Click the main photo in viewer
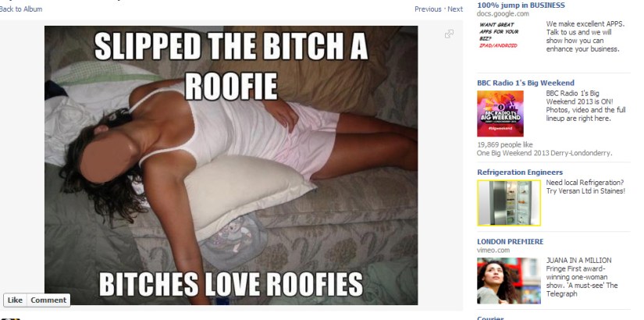This screenshot has width=644, height=320. pyautogui.click(x=231, y=165)
